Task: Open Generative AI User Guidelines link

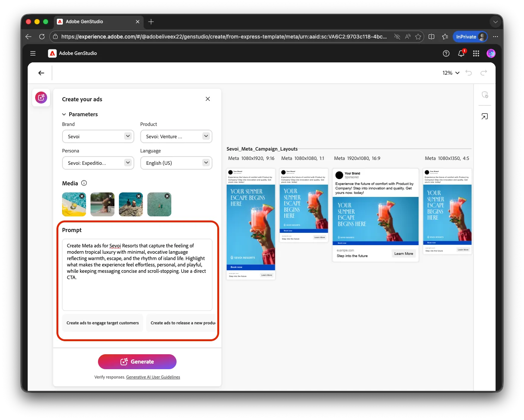Action: [x=153, y=377]
